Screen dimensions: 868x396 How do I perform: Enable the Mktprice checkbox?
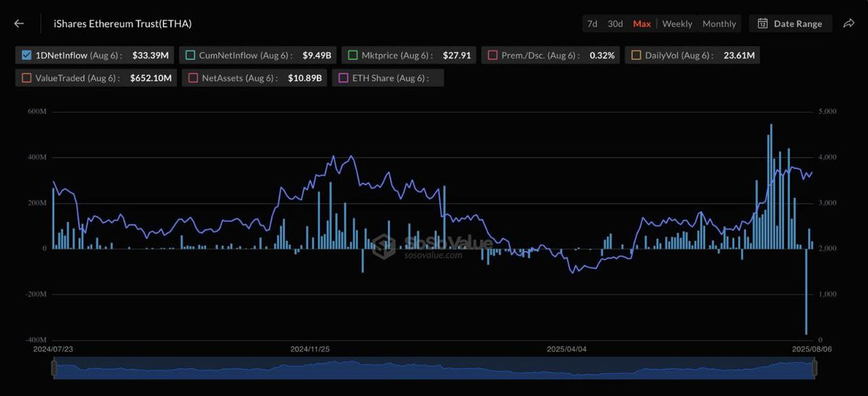[352, 55]
